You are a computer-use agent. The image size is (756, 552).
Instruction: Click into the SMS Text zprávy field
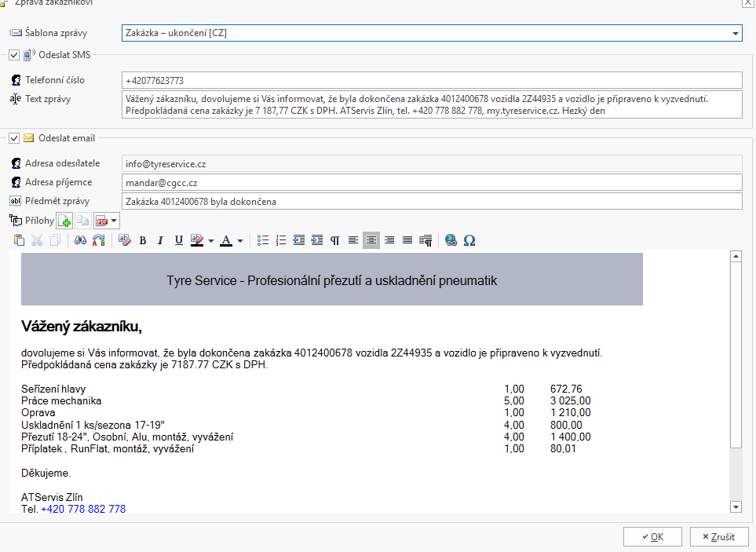[432, 104]
